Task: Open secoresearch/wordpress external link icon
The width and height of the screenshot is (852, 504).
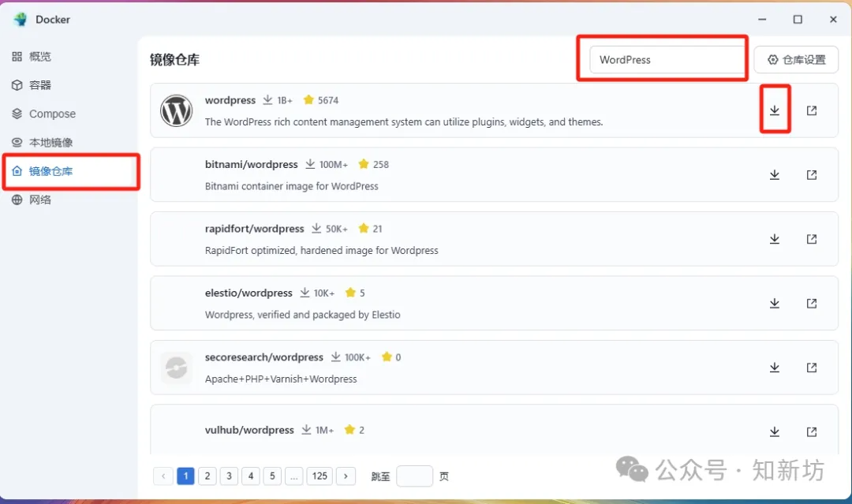Action: click(x=811, y=367)
